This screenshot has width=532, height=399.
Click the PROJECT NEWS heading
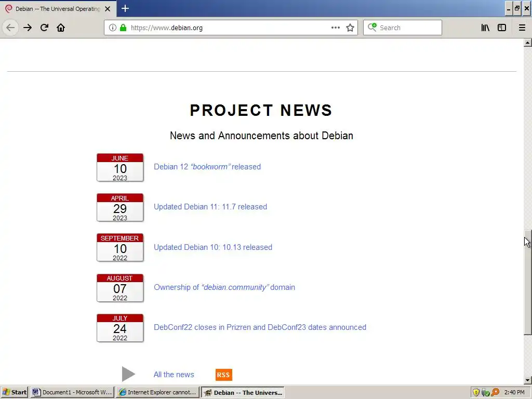point(261,110)
